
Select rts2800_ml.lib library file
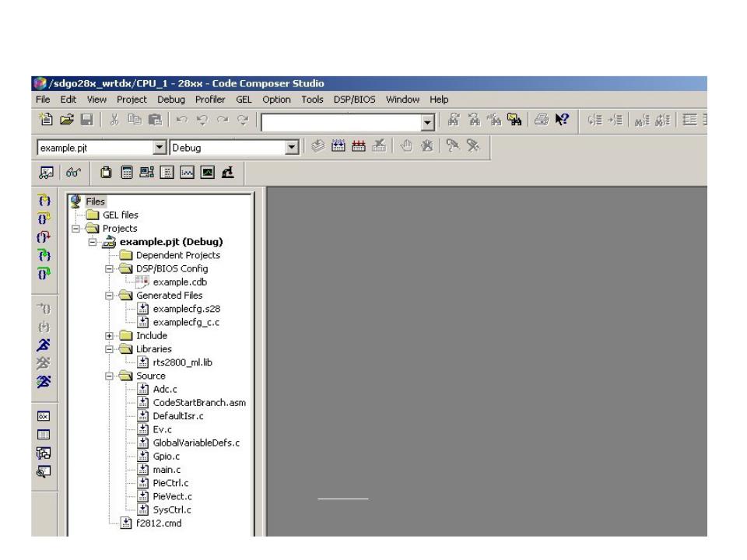[182, 362]
